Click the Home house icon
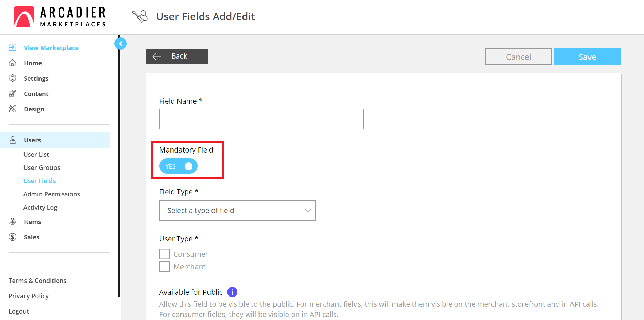The height and width of the screenshot is (320, 644). (12, 63)
